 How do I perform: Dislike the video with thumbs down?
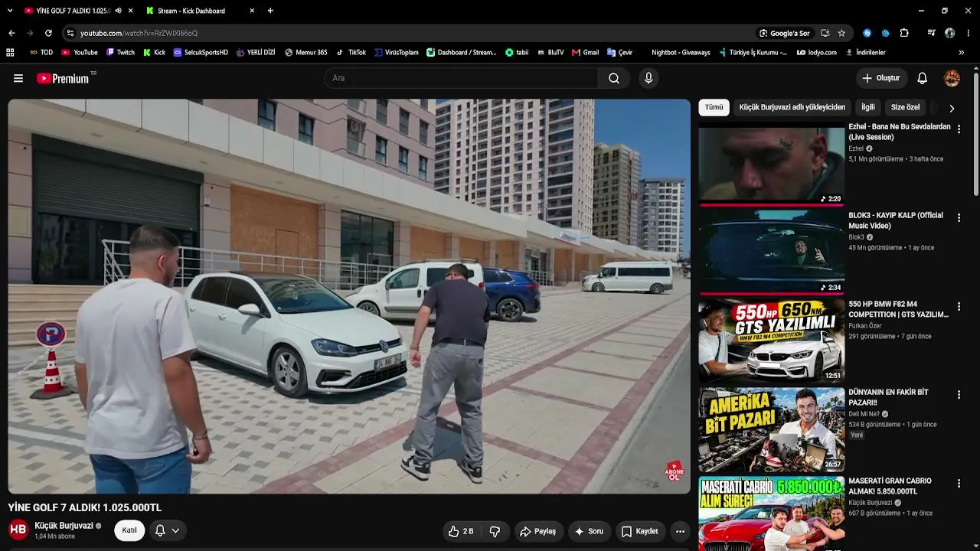pos(495,531)
